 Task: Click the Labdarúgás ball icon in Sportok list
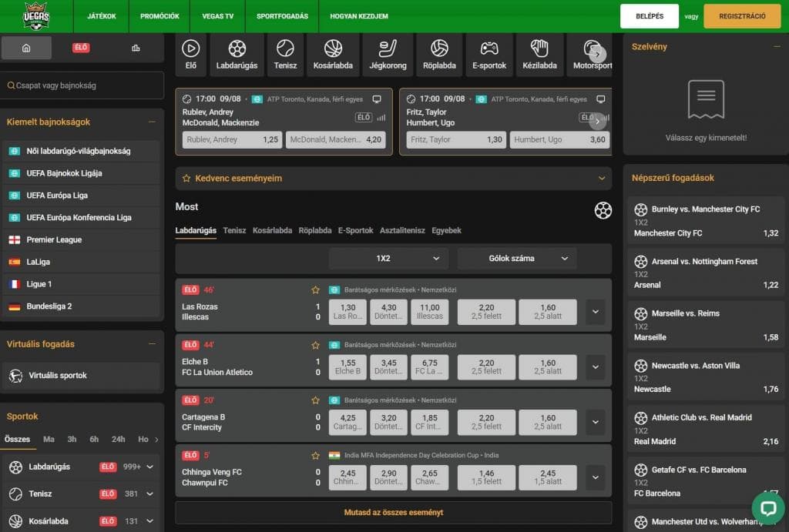(15, 467)
